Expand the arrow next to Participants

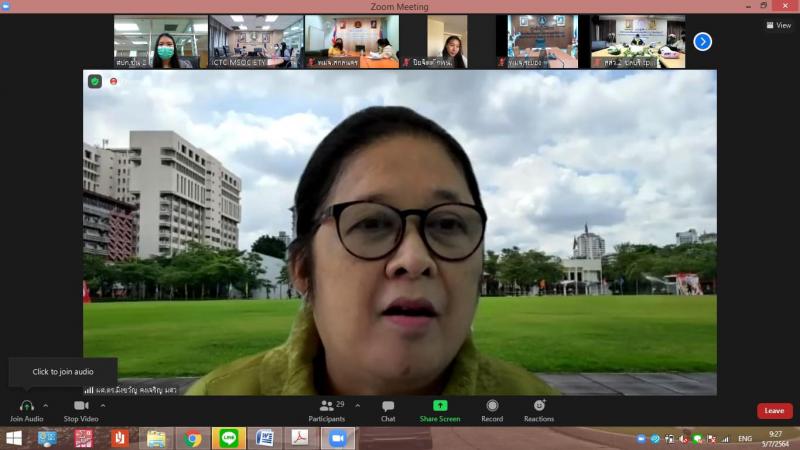[357, 406]
